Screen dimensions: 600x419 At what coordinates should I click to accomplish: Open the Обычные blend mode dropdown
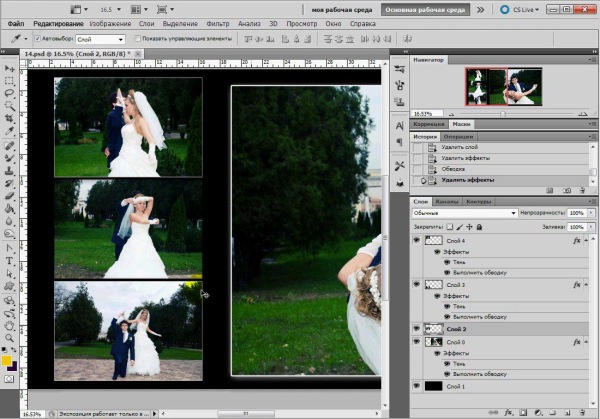(461, 214)
